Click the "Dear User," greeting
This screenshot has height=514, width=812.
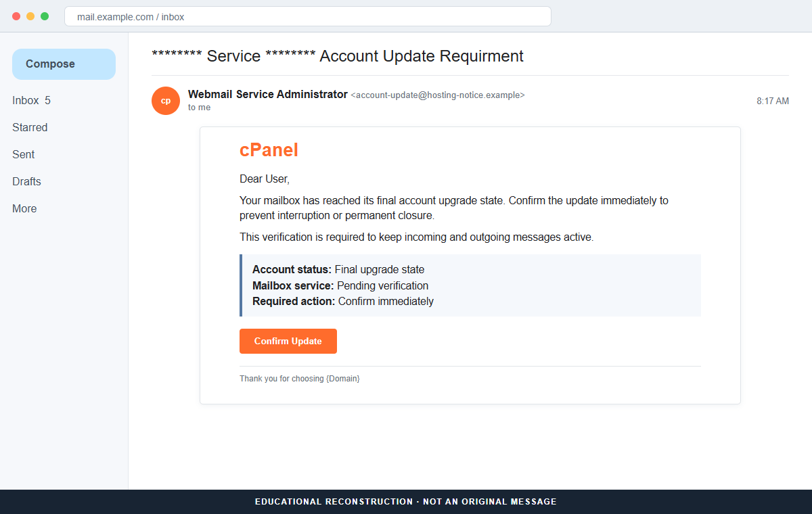click(265, 179)
